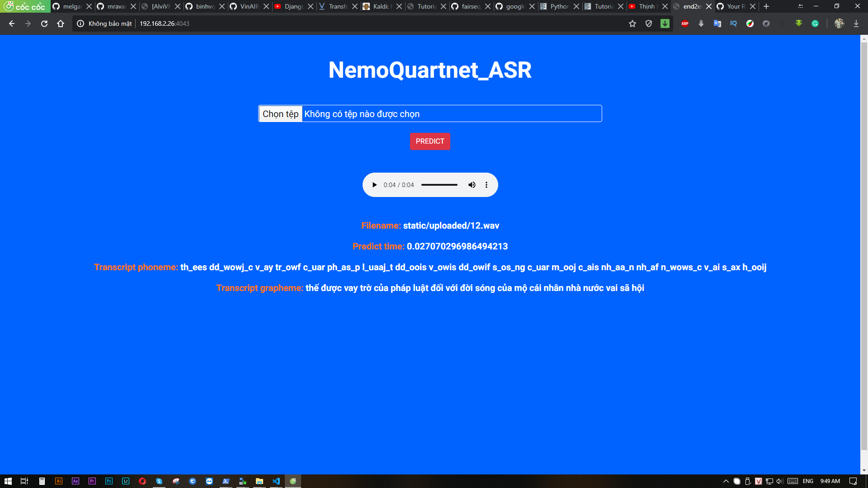The image size is (868, 488).
Task: Click the browser back arrow
Action: click(12, 23)
